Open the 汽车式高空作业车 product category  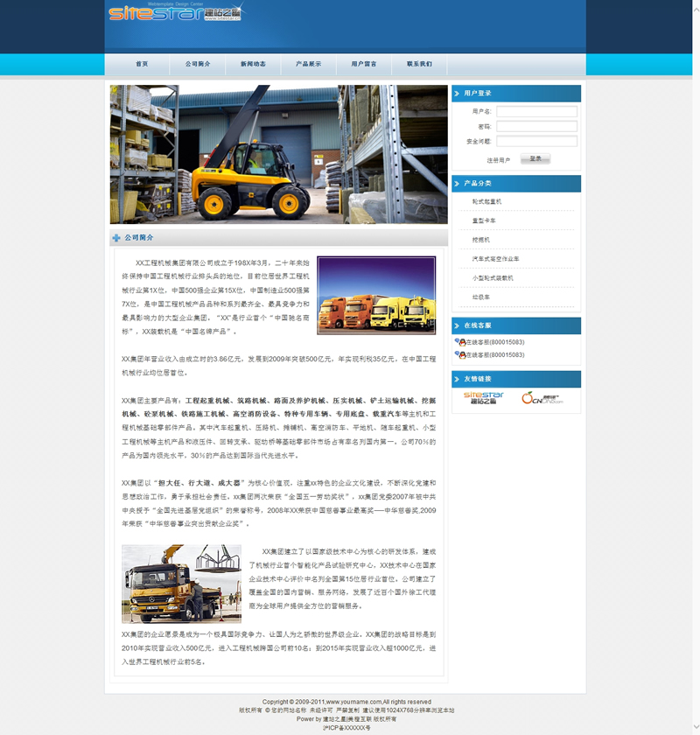[x=496, y=259]
